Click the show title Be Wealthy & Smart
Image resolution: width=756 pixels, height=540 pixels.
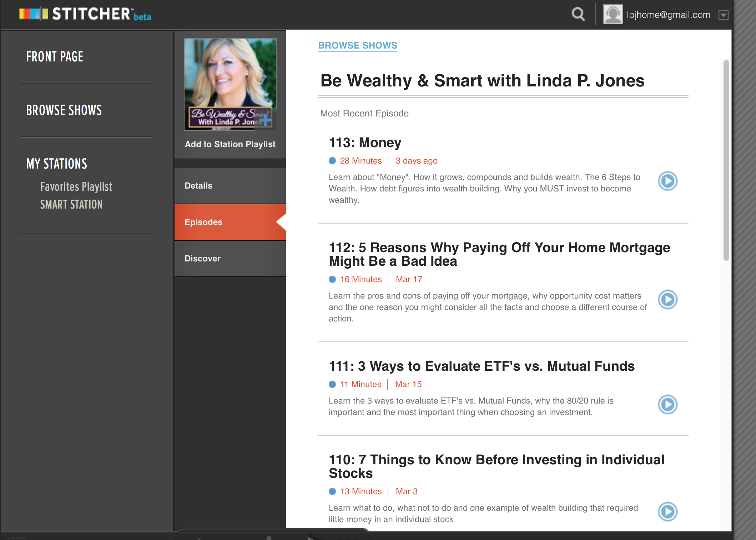pyautogui.click(x=482, y=81)
